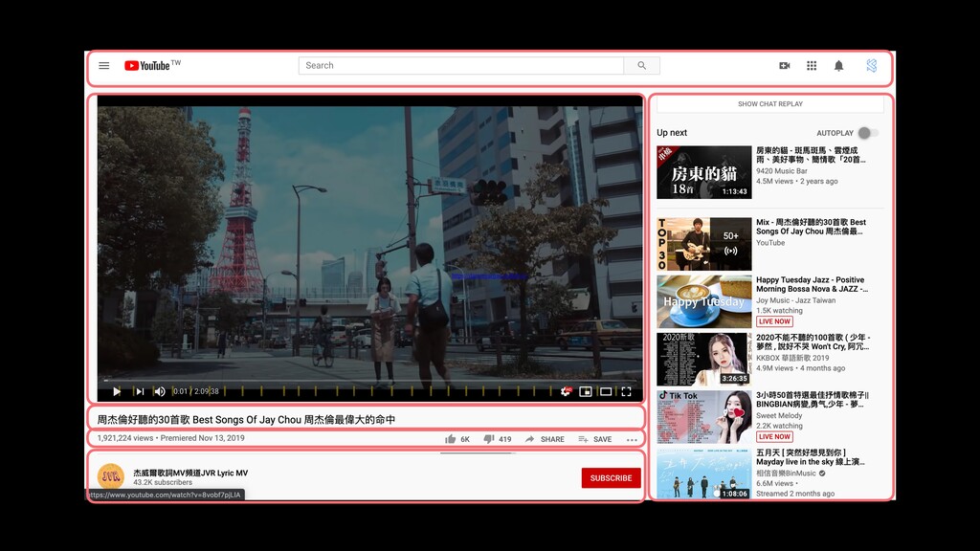Click the 43.2K subscribers text
980x551 pixels.
point(163,482)
